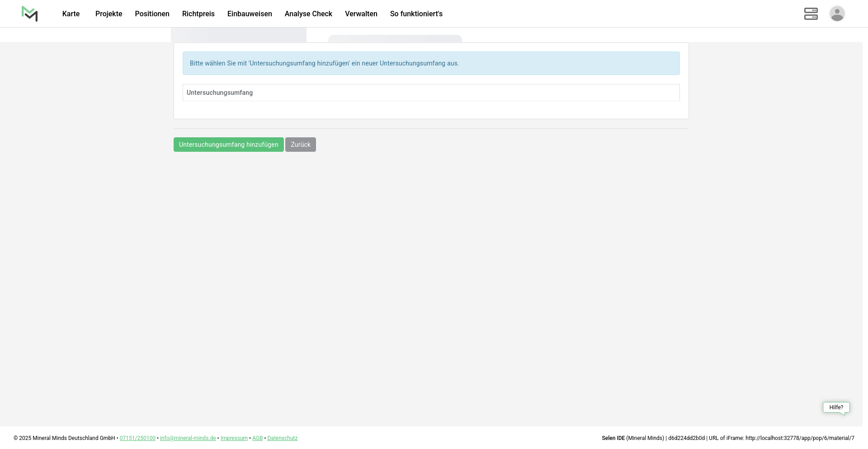Open the Hilfe? help bubble
This screenshot has width=868, height=449.
click(836, 407)
